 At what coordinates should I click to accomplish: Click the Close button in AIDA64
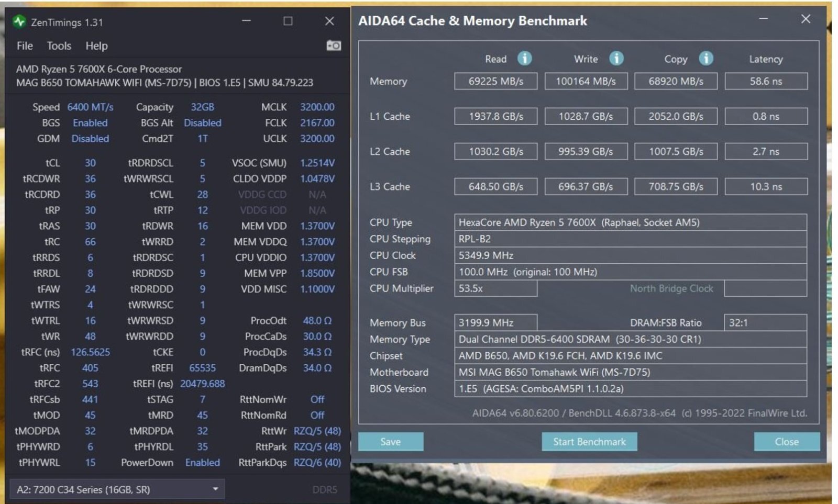tap(786, 441)
